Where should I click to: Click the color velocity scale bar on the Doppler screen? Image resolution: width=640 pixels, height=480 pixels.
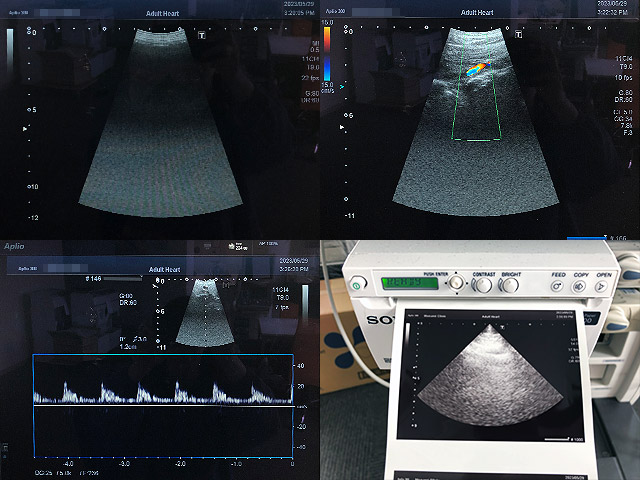327,54
